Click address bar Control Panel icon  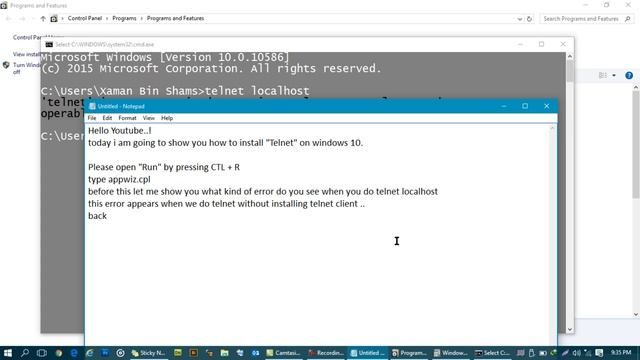click(54, 18)
